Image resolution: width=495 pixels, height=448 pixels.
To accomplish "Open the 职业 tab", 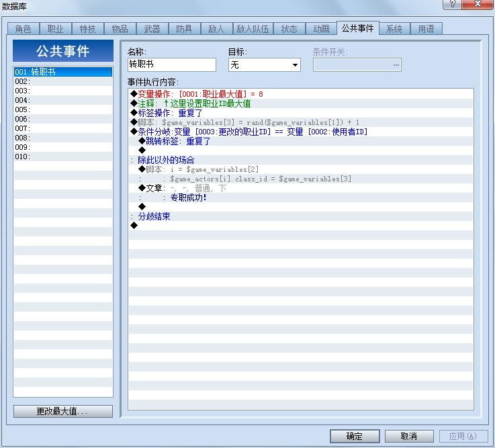I will [56, 29].
